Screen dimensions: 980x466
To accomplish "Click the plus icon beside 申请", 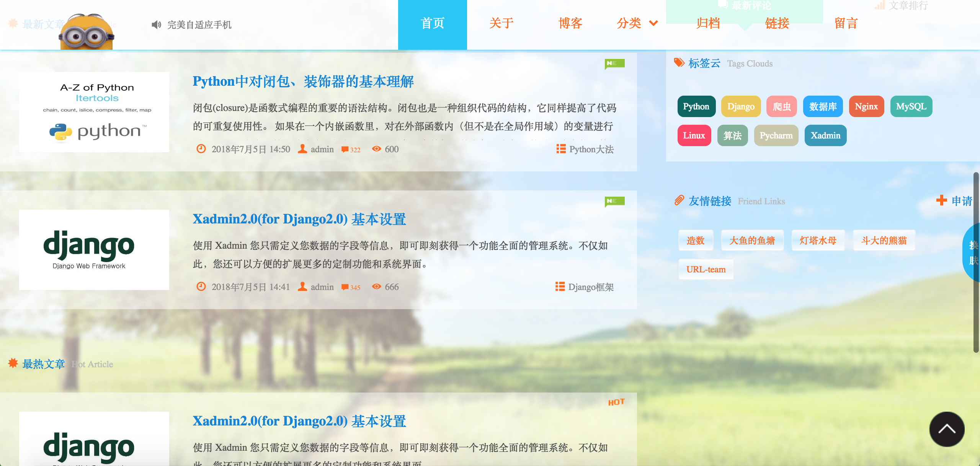I will [x=942, y=200].
